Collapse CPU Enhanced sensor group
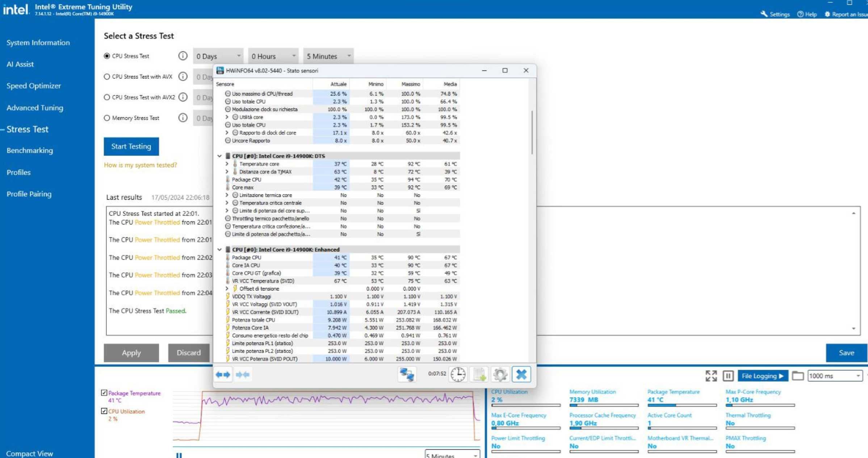Image resolution: width=868 pixels, height=458 pixels. [x=219, y=250]
